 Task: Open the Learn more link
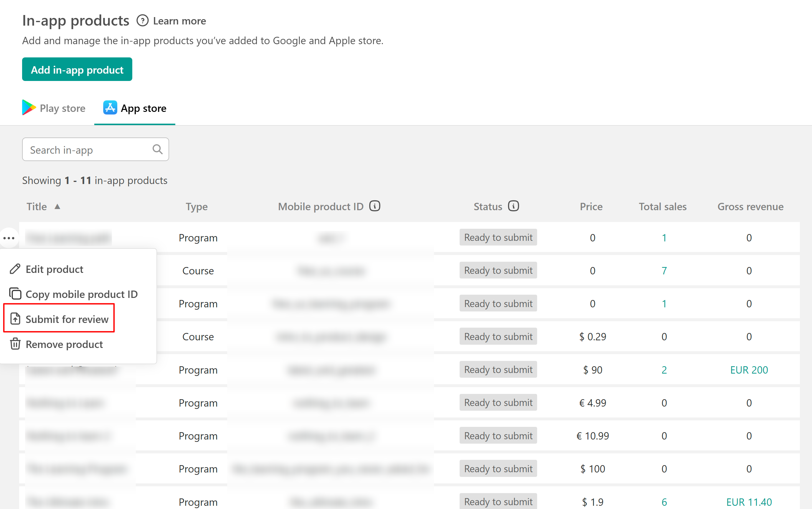pyautogui.click(x=179, y=21)
